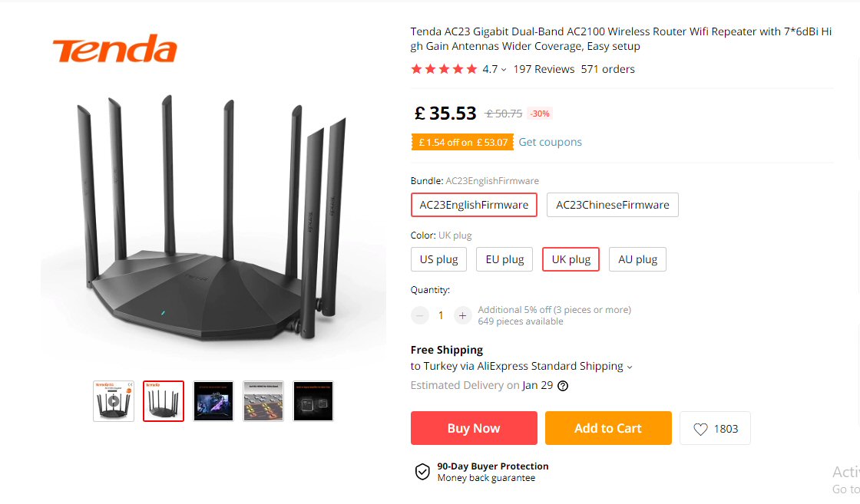Select the US plug option

[438, 259]
